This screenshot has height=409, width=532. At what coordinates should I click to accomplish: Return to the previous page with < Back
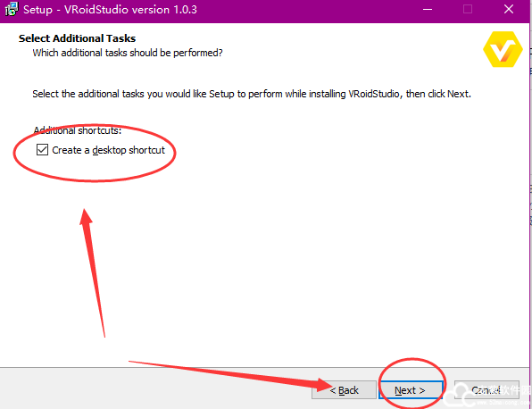click(344, 389)
